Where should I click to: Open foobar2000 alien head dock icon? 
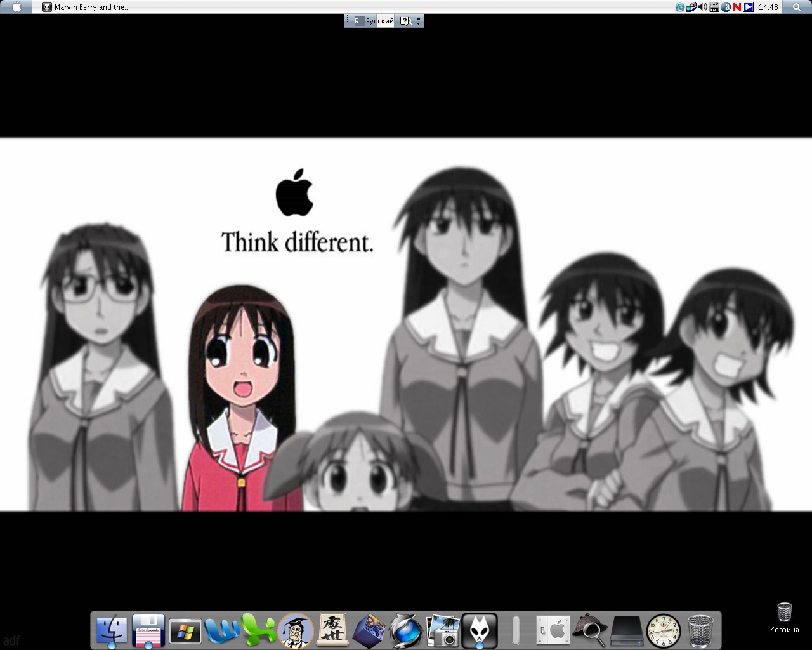tap(480, 631)
